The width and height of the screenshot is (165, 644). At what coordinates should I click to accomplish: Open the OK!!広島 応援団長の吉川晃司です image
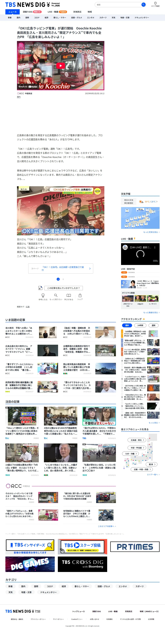click(x=61, y=211)
